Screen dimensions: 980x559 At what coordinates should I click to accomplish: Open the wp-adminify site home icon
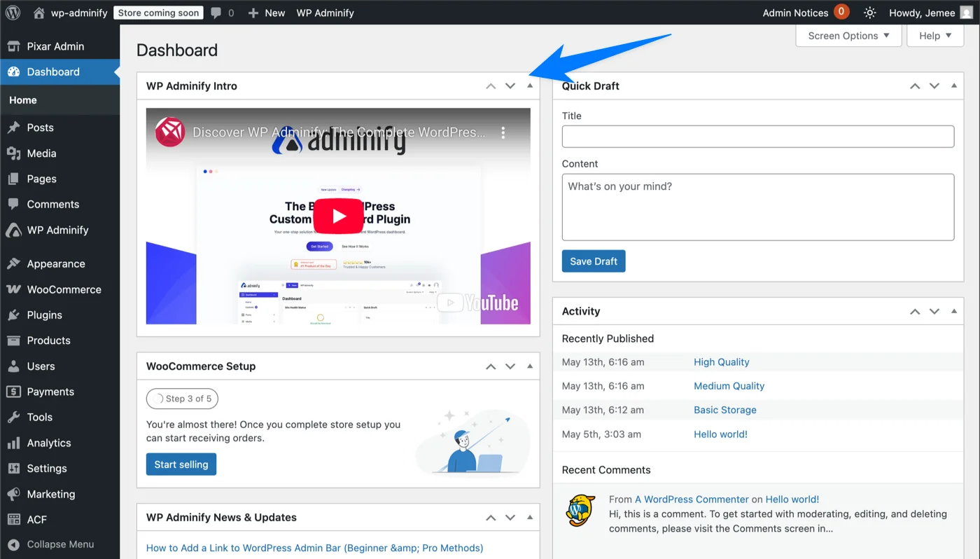[x=39, y=13]
